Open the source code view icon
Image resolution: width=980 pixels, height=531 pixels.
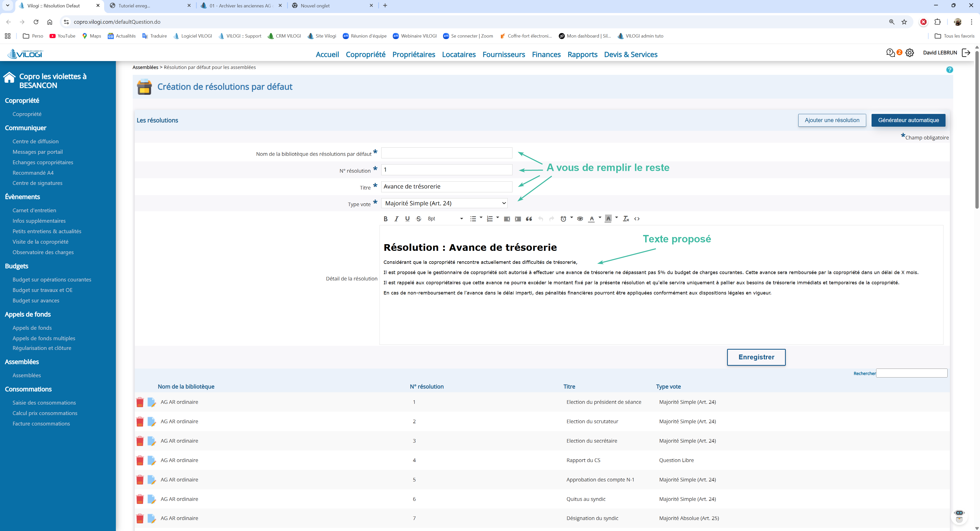coord(637,219)
